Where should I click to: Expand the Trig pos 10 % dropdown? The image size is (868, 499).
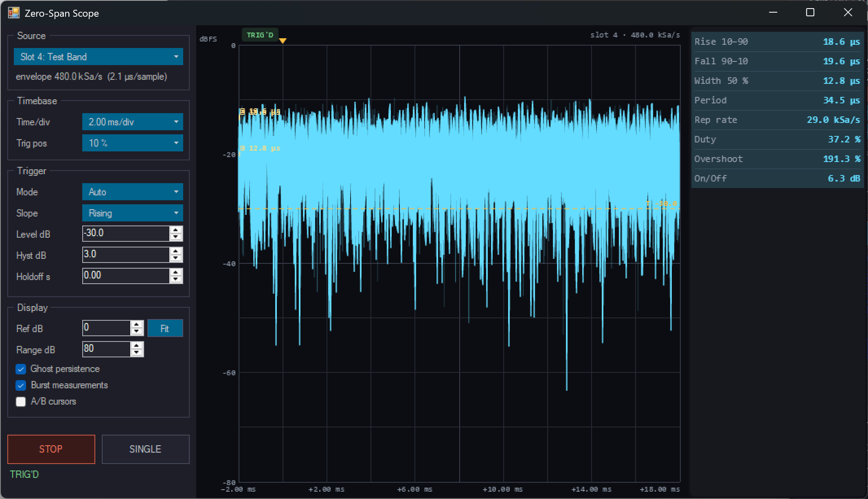(132, 143)
